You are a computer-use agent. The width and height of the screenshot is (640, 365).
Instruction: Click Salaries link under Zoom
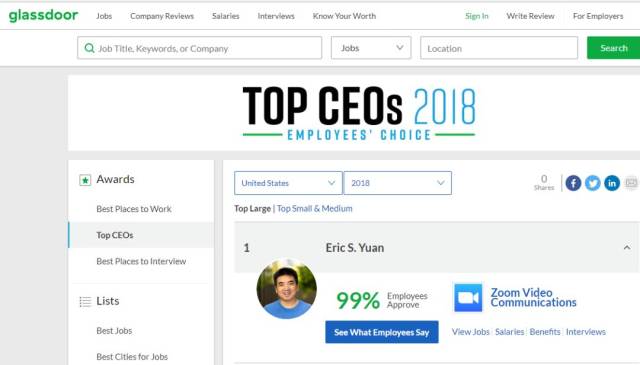click(x=509, y=332)
